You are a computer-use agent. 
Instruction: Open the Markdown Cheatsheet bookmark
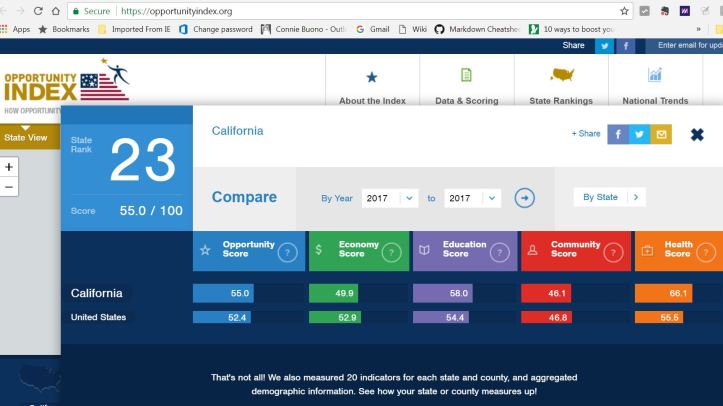point(477,29)
